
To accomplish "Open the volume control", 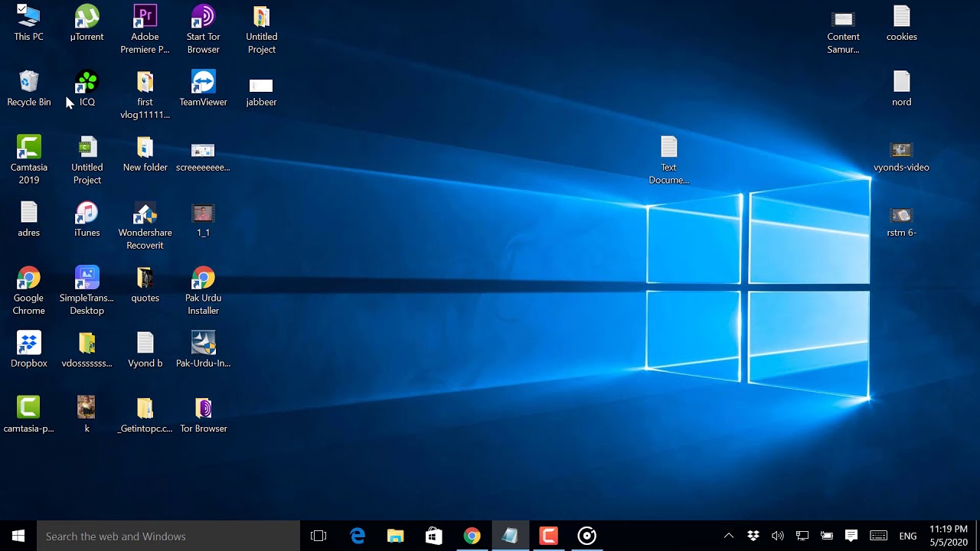I will (x=778, y=536).
